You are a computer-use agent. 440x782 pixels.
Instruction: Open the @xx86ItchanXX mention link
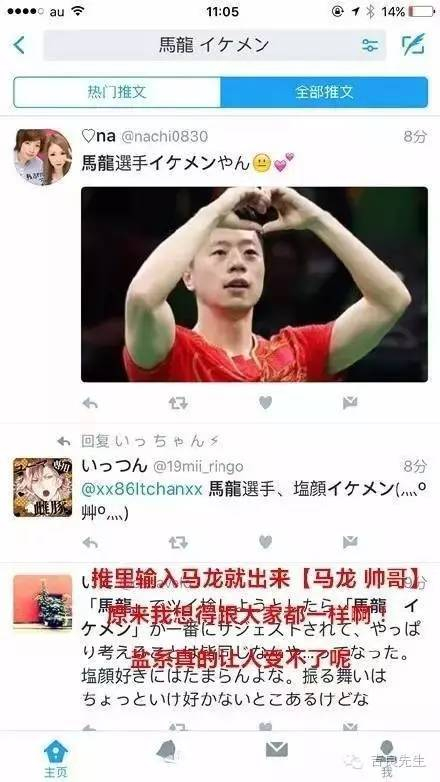point(142,489)
